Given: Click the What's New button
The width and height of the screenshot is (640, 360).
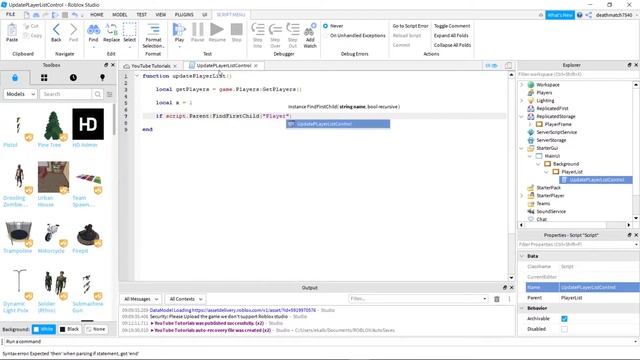Looking at the screenshot, I should [560, 15].
